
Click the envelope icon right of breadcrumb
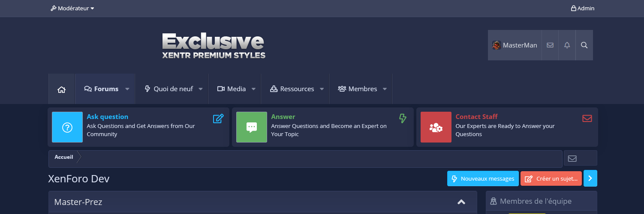tap(572, 158)
